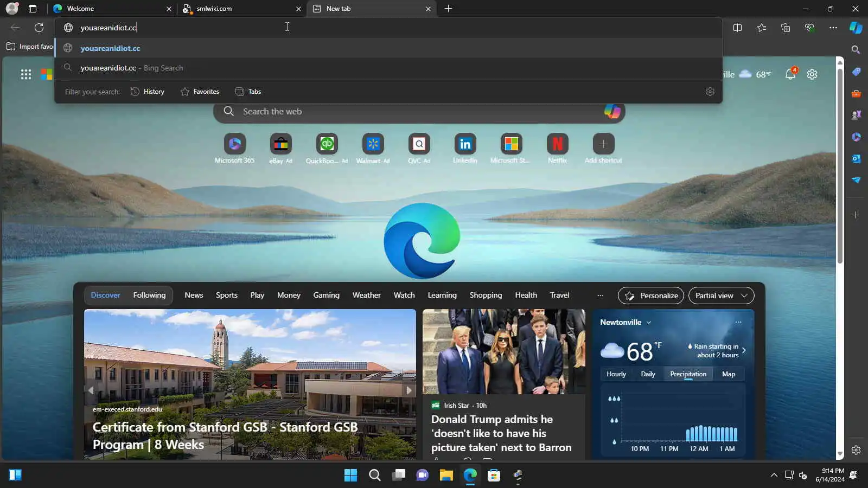Select the Map weather tab

click(729, 374)
